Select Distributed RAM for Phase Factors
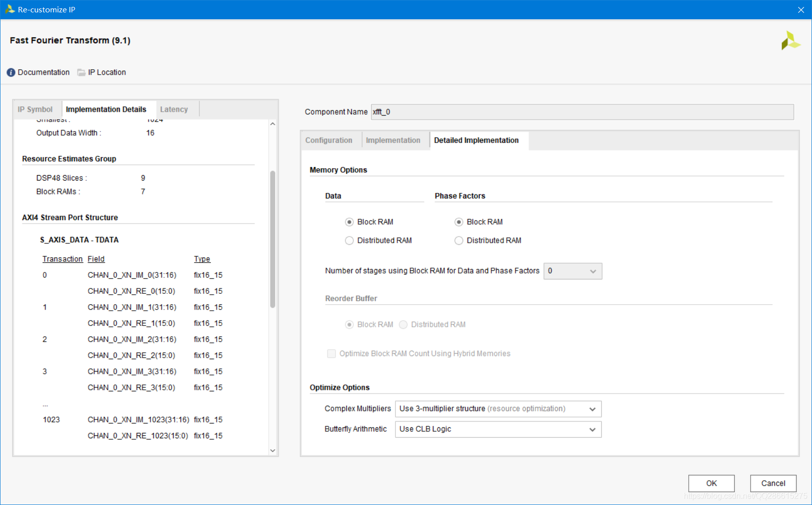This screenshot has height=505, width=812. tap(459, 240)
